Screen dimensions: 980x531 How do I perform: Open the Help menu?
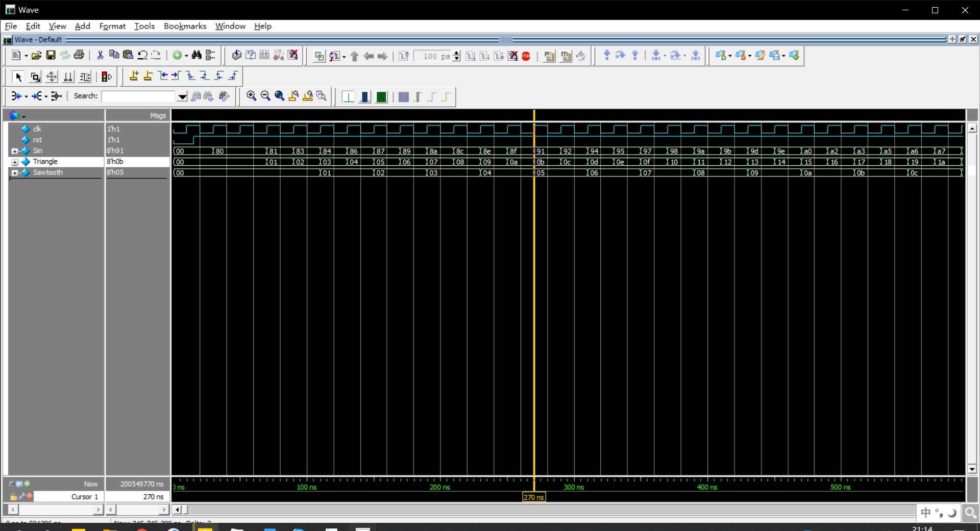pyautogui.click(x=263, y=26)
